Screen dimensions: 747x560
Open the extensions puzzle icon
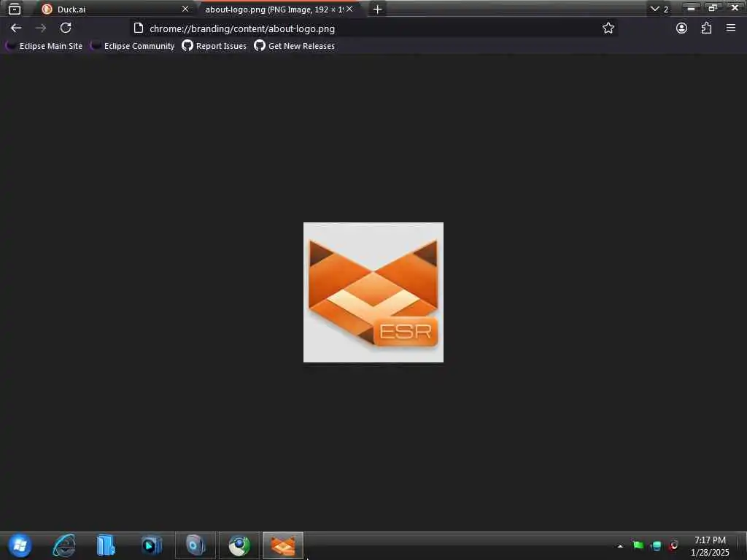(706, 28)
